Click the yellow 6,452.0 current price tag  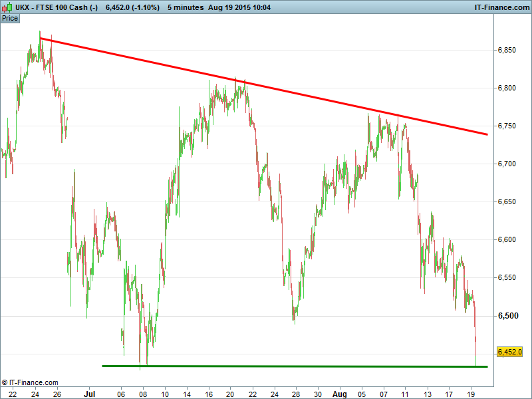click(509, 352)
